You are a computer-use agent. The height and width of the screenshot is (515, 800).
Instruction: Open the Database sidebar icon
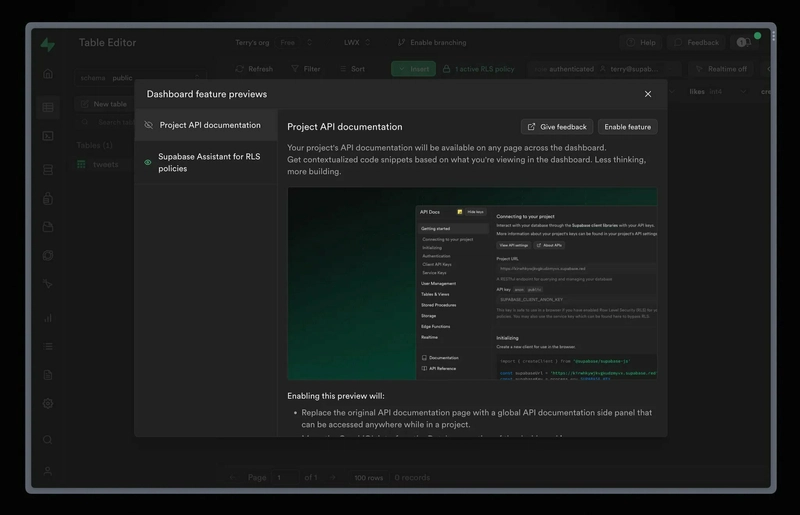tap(48, 169)
